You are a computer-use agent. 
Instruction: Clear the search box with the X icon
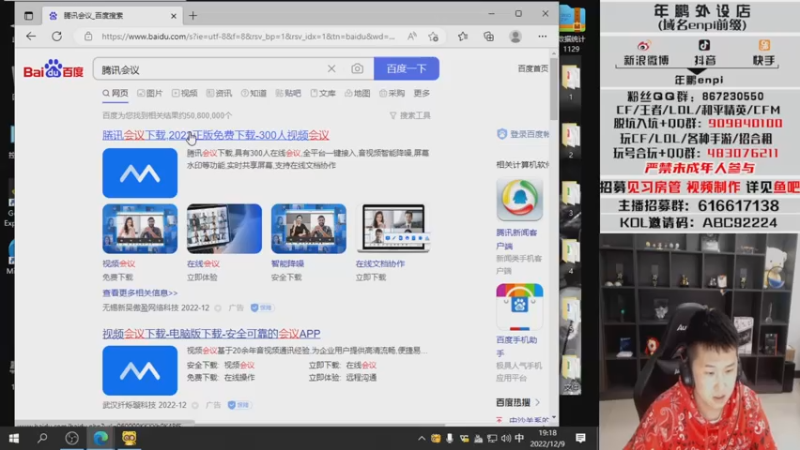[332, 68]
